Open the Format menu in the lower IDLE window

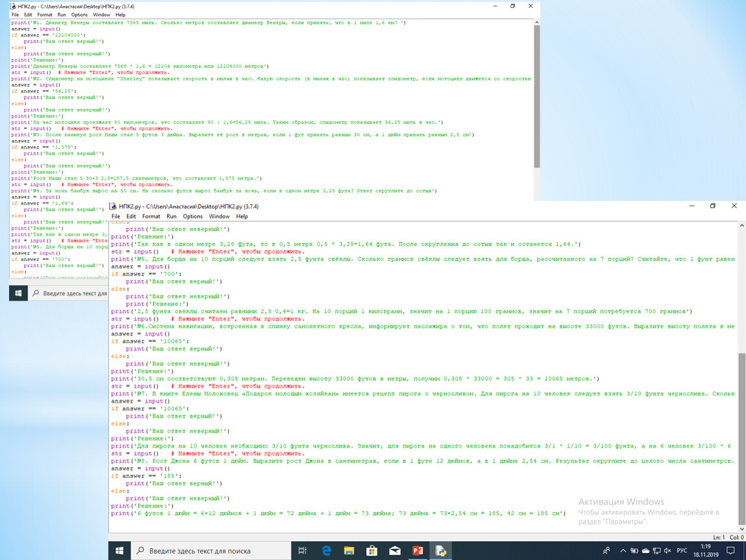(x=151, y=216)
